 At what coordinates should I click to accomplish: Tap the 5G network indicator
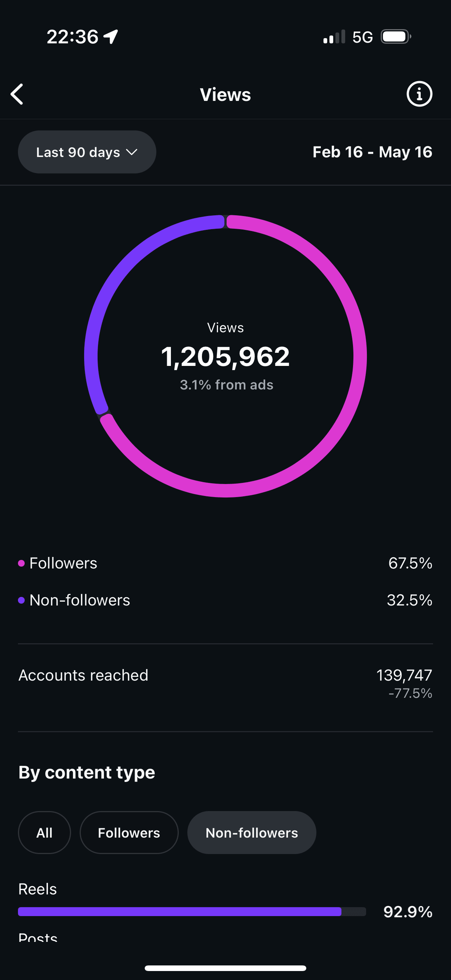362,37
